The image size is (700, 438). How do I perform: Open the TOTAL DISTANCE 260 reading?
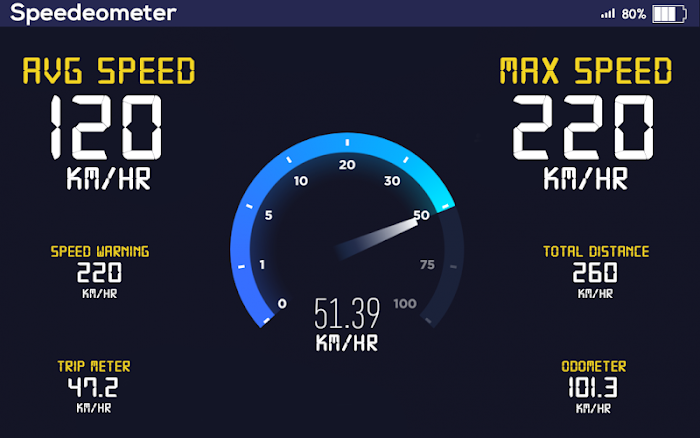click(x=596, y=271)
